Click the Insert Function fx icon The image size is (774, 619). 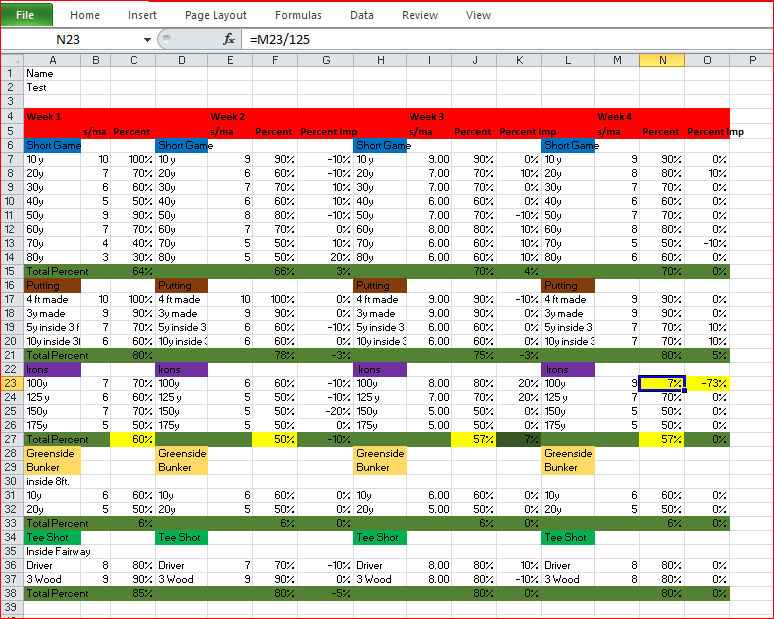(229, 39)
